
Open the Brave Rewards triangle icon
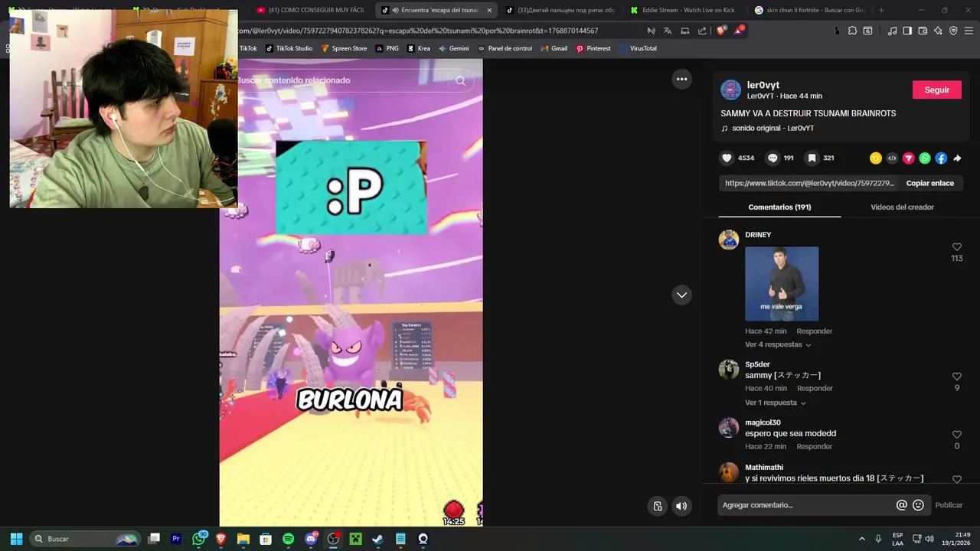tap(739, 31)
